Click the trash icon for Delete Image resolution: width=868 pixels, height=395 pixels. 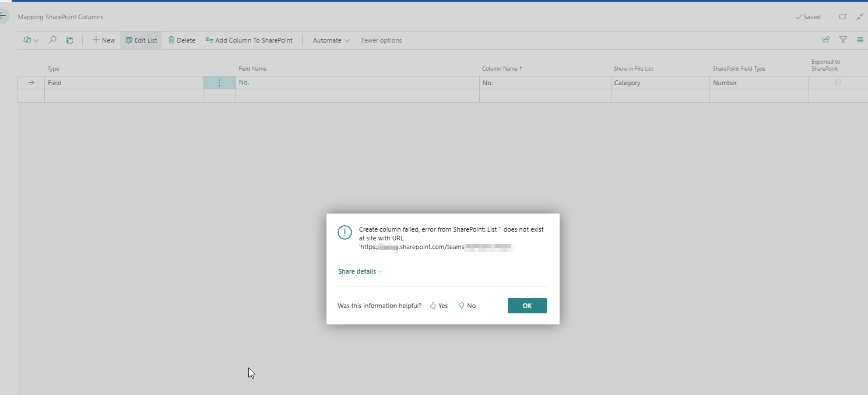click(171, 40)
